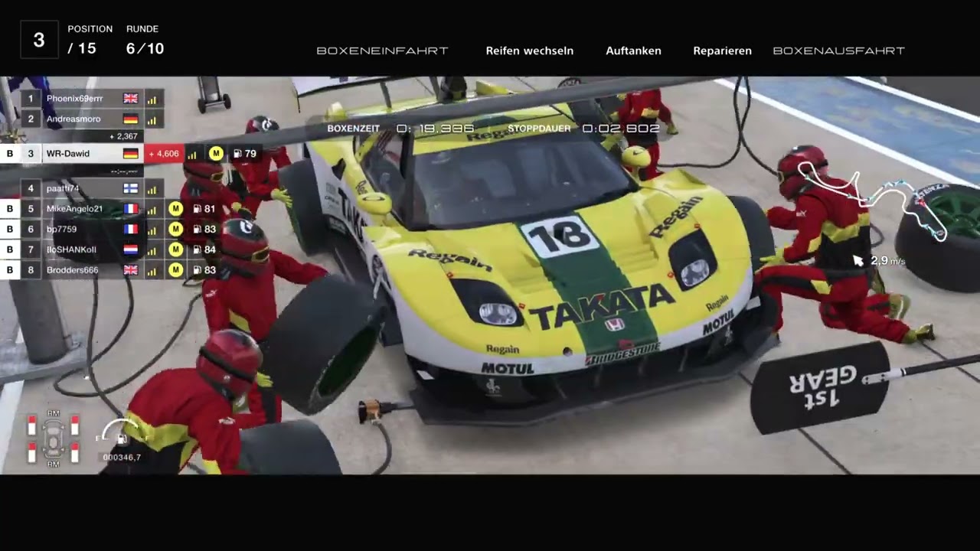Click the yellow M tyre icon for bp7759
The width and height of the screenshot is (980, 551).
click(175, 229)
